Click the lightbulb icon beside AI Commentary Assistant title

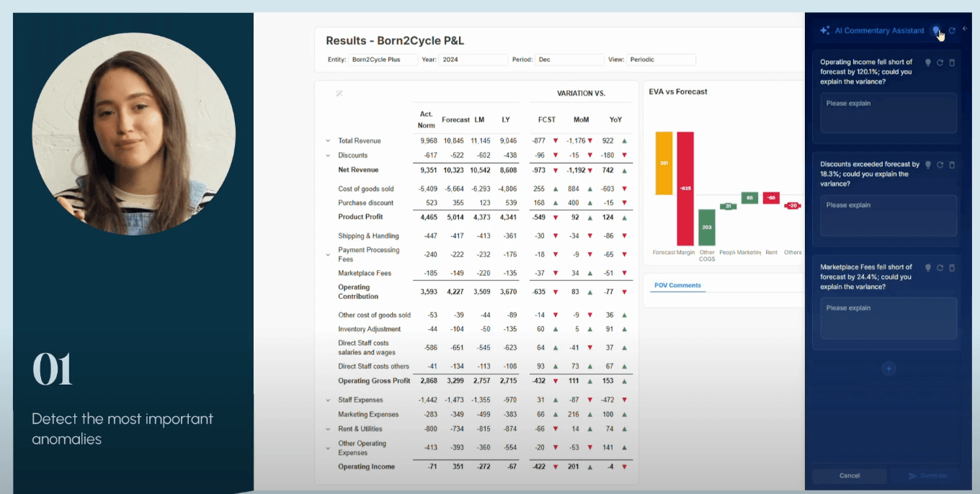(x=936, y=30)
